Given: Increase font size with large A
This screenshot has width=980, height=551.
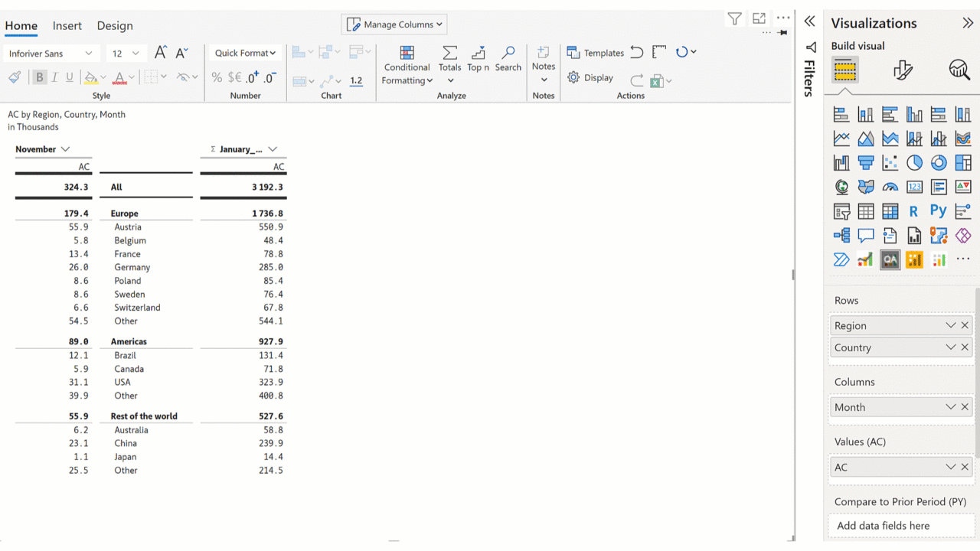Looking at the screenshot, I should 160,53.
